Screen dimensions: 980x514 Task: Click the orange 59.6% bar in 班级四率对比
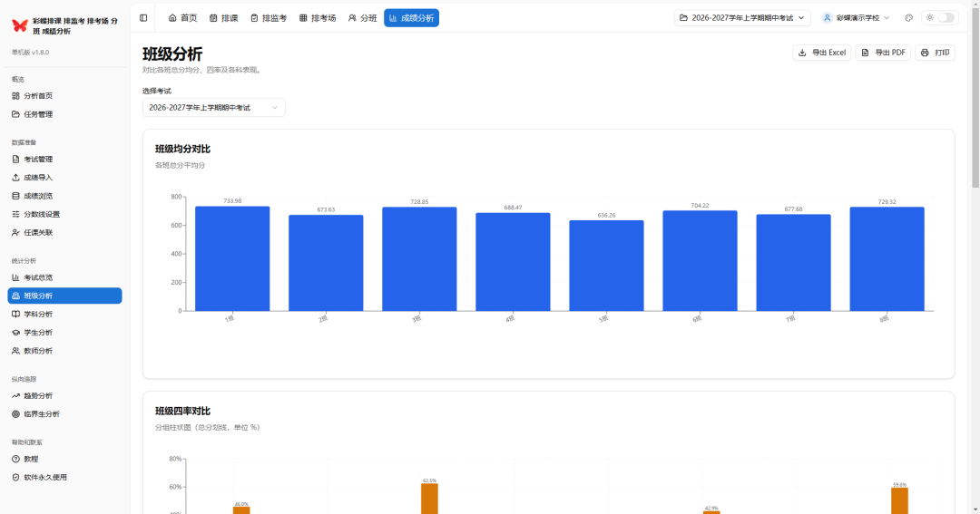click(899, 501)
